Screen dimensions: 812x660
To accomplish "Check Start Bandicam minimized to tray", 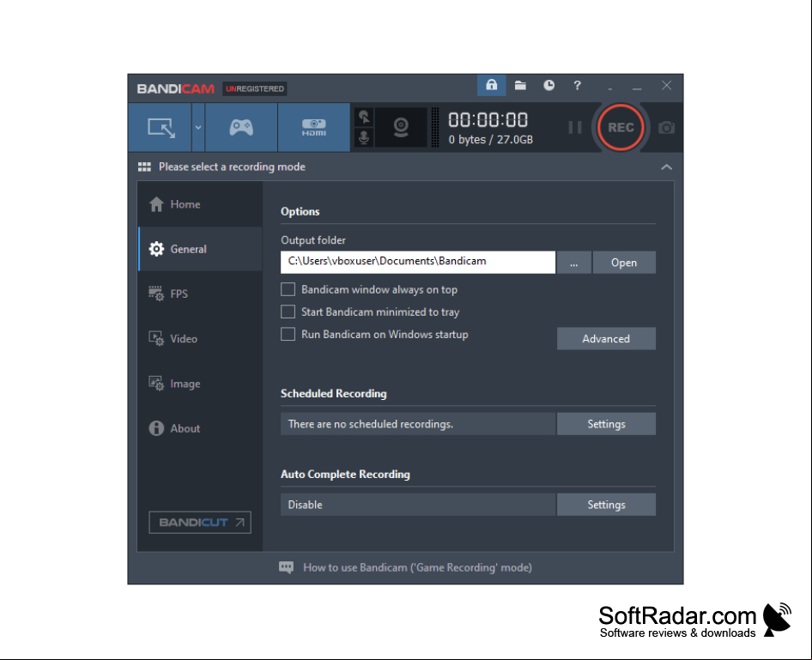I will [288, 312].
